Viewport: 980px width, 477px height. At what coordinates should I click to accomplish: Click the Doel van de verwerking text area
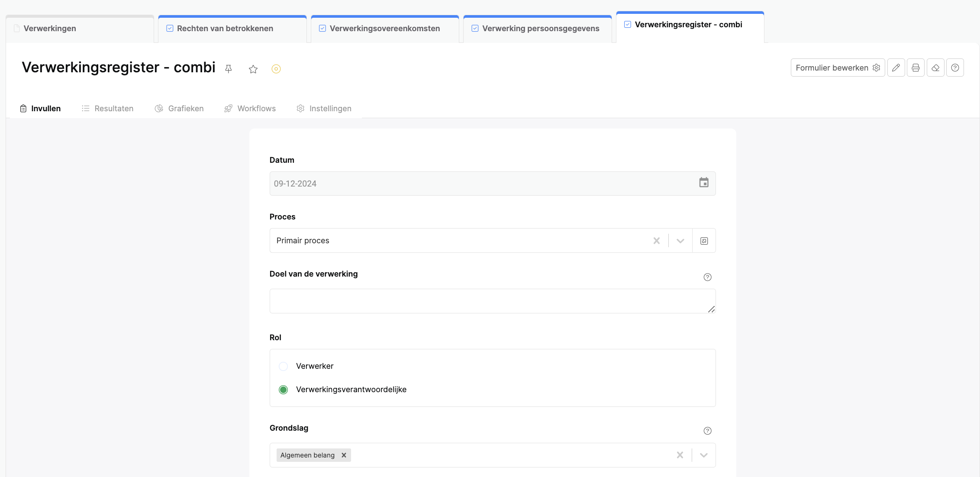point(492,301)
